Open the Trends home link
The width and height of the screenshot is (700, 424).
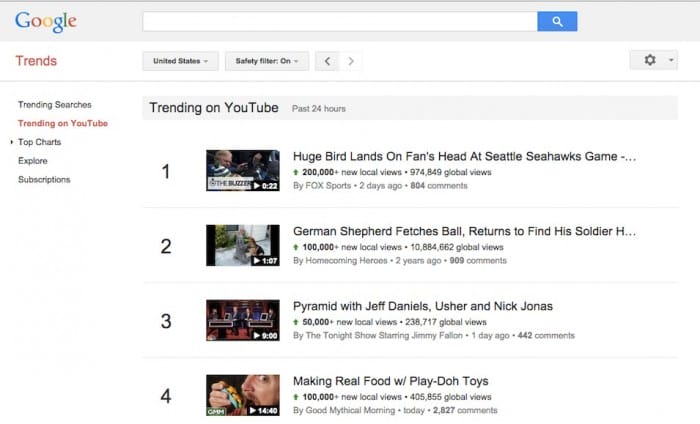[36, 61]
